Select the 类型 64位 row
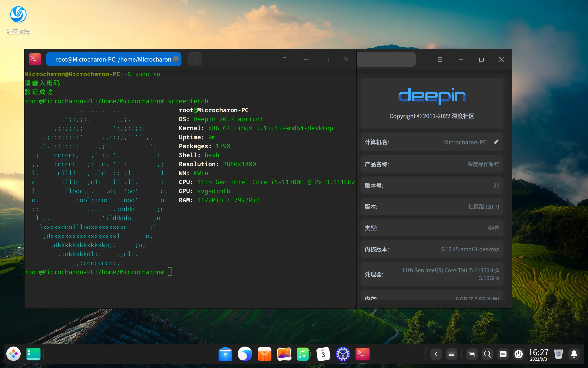Screen dimensions: 588x368 [x=432, y=228]
